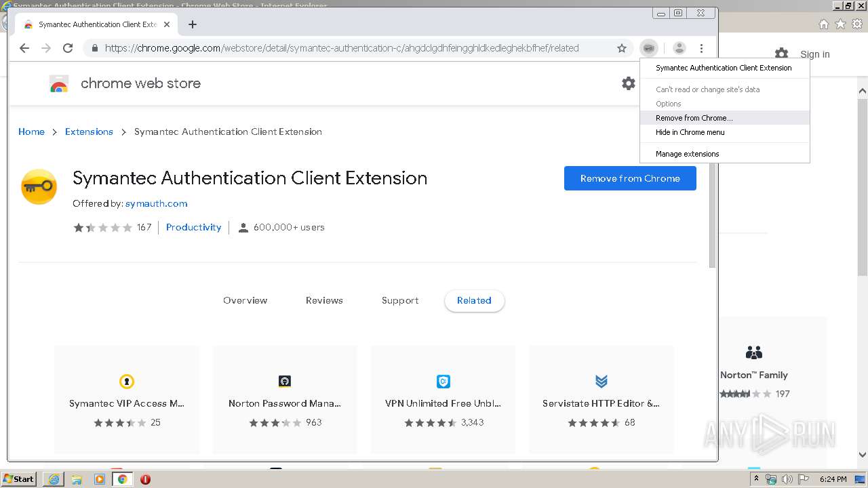Open Internet Explorer tools gear icon
The height and width of the screenshot is (488, 868).
[856, 24]
